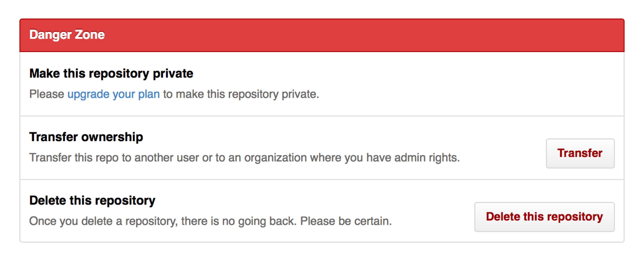Select the 'Make this repository private' heading

111,73
